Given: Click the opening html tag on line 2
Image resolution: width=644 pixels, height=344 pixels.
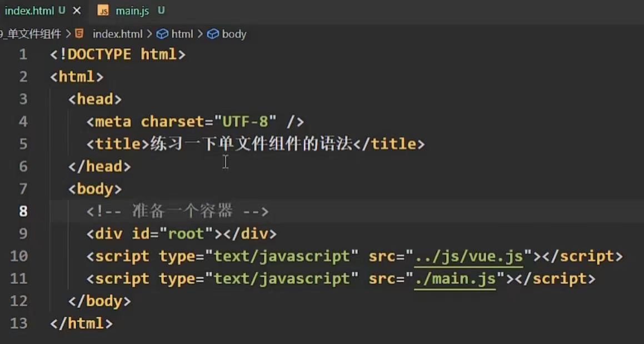Looking at the screenshot, I should (77, 77).
